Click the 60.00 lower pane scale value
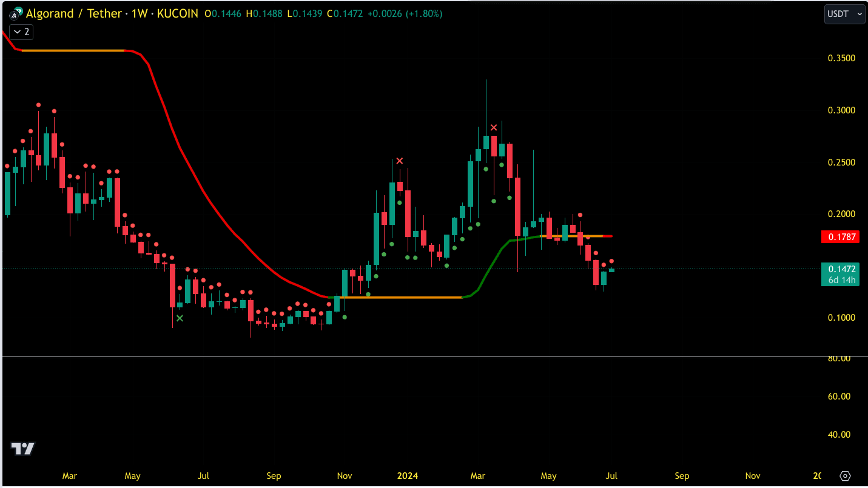Screen dimensions: 868x488 (840, 396)
